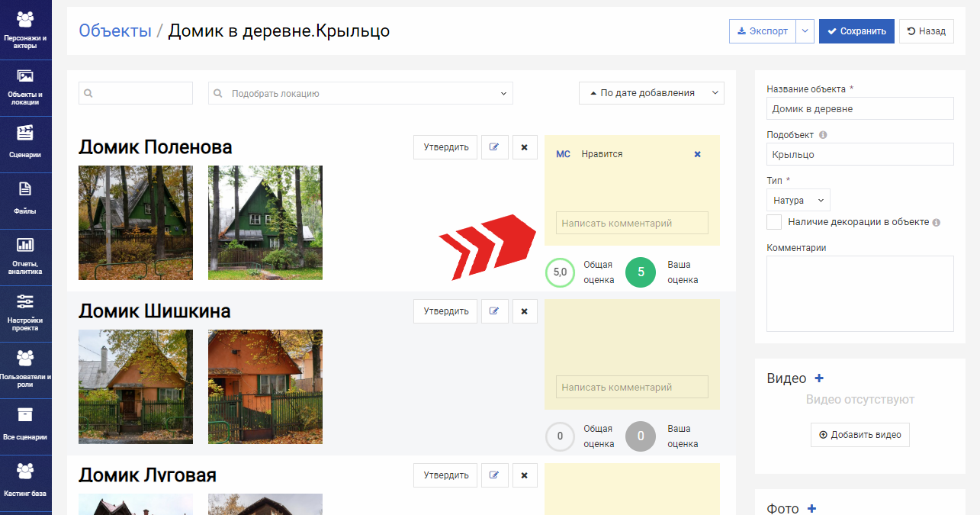Click Ваша оценка circle showing 0

(x=641, y=436)
